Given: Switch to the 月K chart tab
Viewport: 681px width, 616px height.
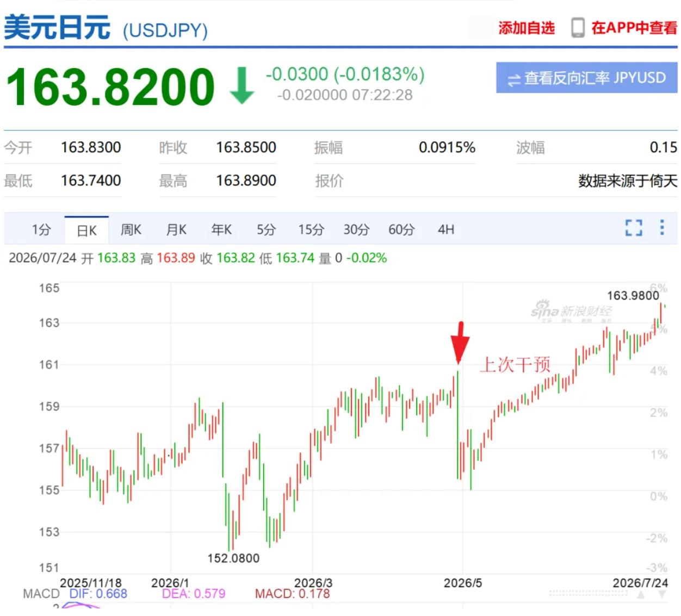Looking at the screenshot, I should (x=176, y=230).
